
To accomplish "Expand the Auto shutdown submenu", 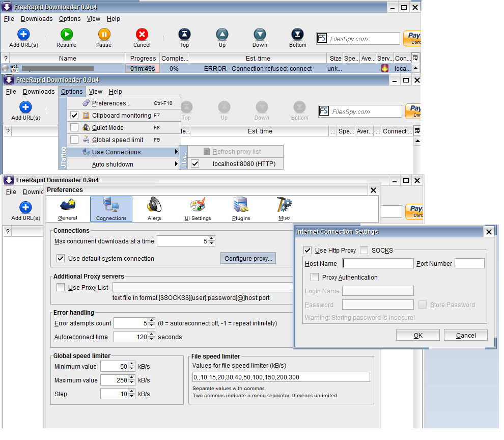I will pos(113,164).
